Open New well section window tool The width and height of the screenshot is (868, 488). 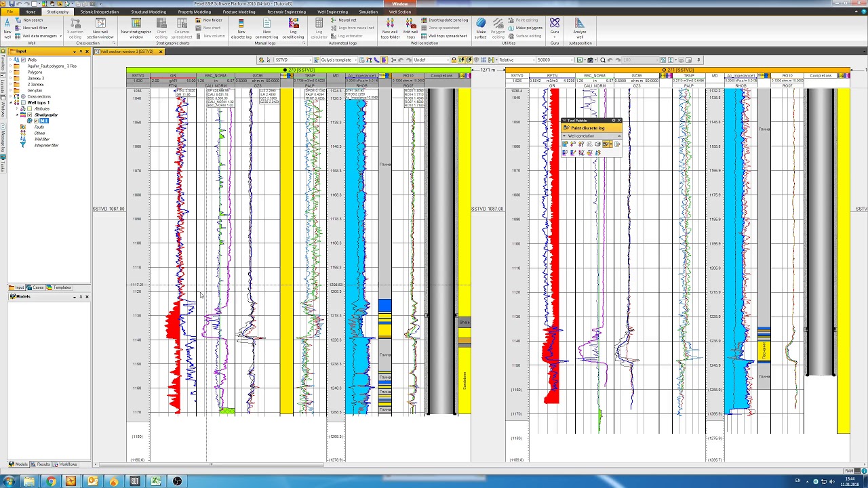click(x=100, y=27)
